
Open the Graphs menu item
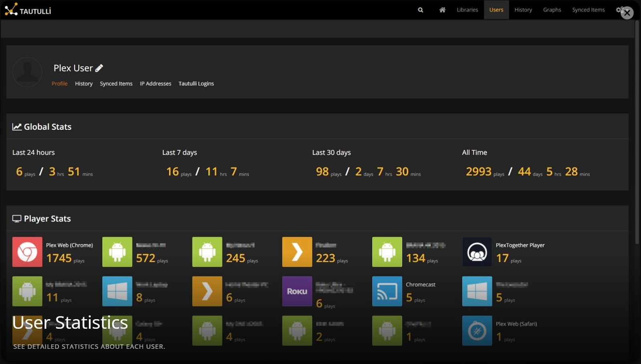pos(552,10)
